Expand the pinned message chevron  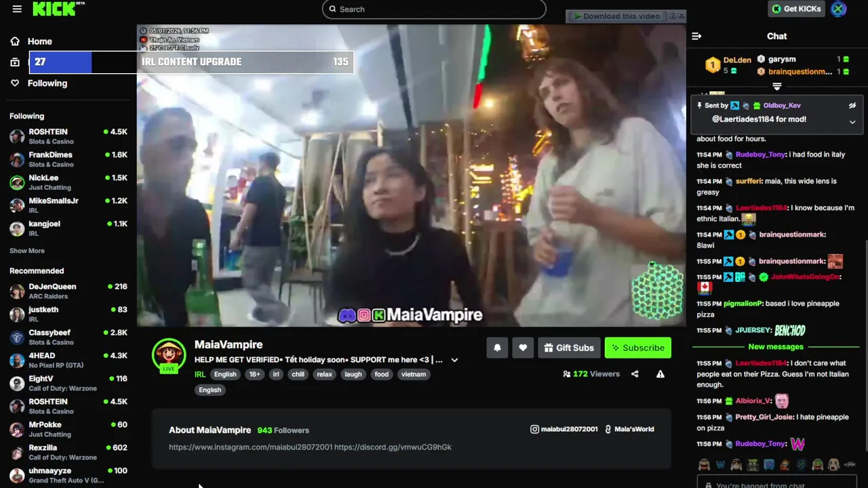pyautogui.click(x=852, y=122)
